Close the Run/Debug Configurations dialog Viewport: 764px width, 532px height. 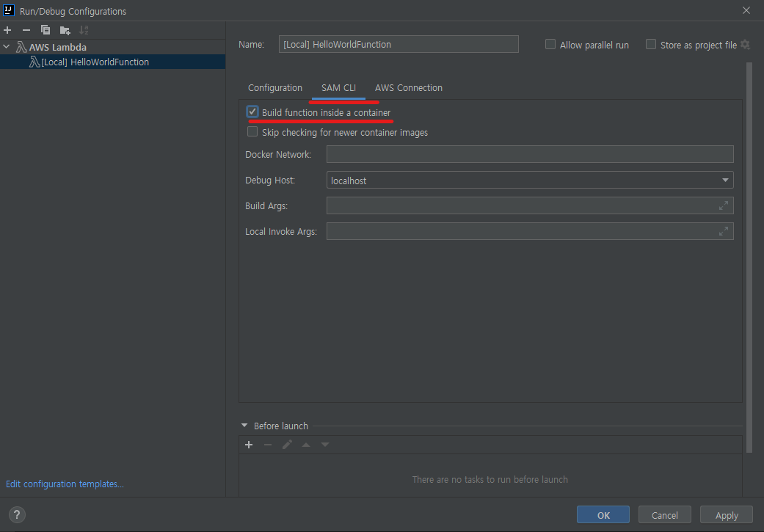746,10
